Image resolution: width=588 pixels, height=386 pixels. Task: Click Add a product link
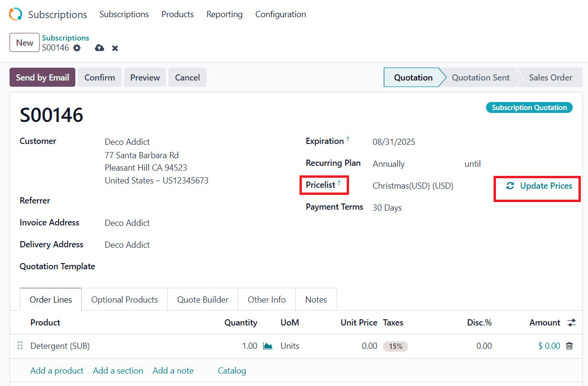[x=57, y=371]
